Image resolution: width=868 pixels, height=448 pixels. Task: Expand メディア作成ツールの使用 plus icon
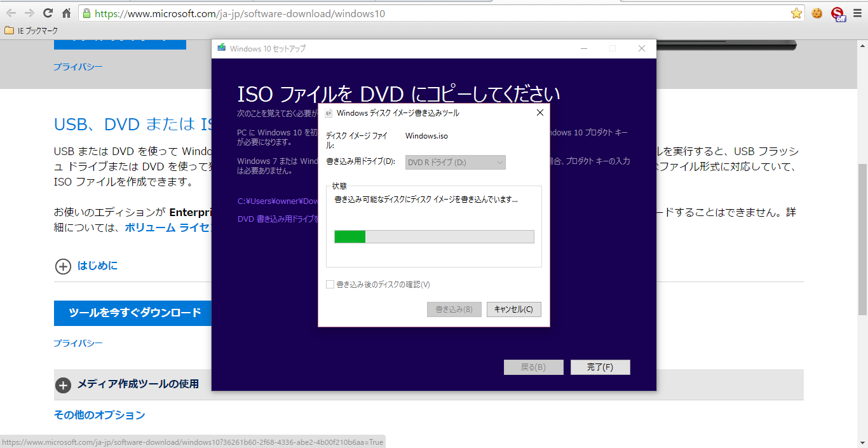63,385
